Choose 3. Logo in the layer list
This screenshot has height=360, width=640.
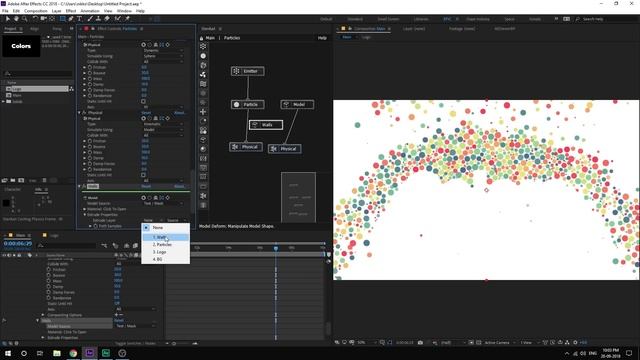click(165, 252)
